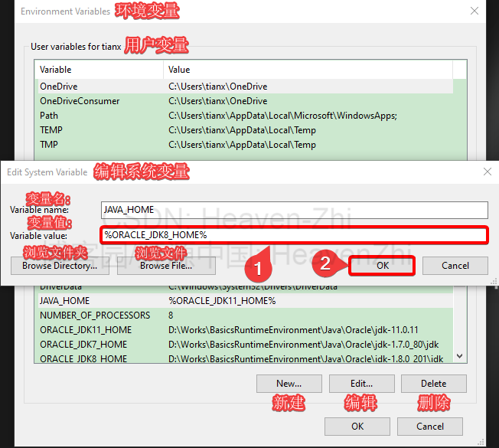Select the OneDrive user variable row
The image size is (499, 448).
pyautogui.click(x=246, y=87)
